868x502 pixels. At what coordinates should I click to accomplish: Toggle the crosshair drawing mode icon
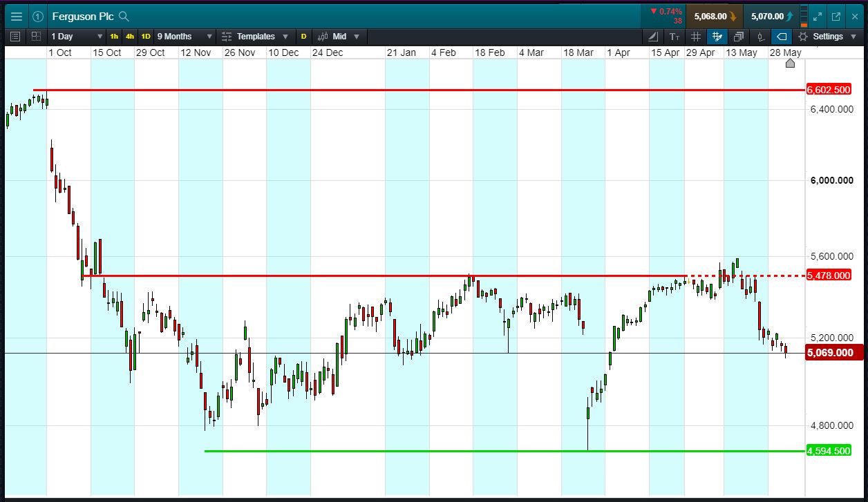pyautogui.click(x=717, y=37)
